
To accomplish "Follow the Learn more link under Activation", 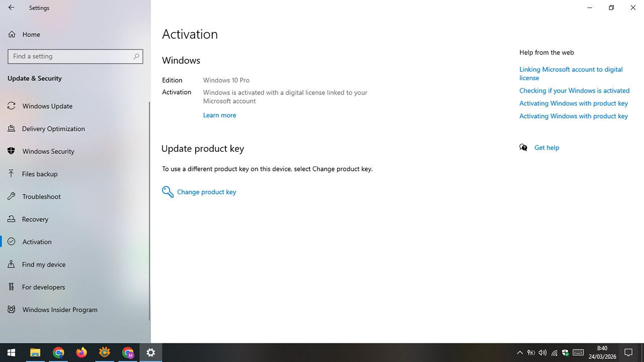I will tap(219, 115).
